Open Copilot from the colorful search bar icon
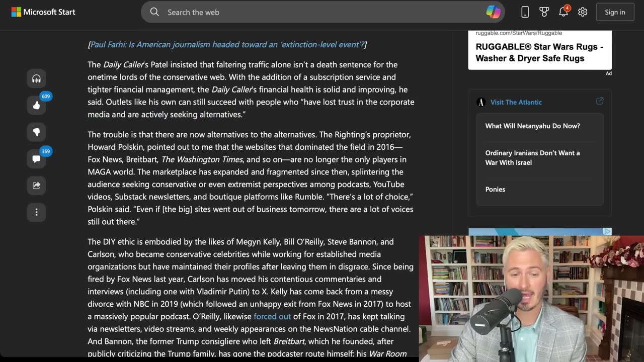The width and height of the screenshot is (644, 362). [x=493, y=12]
